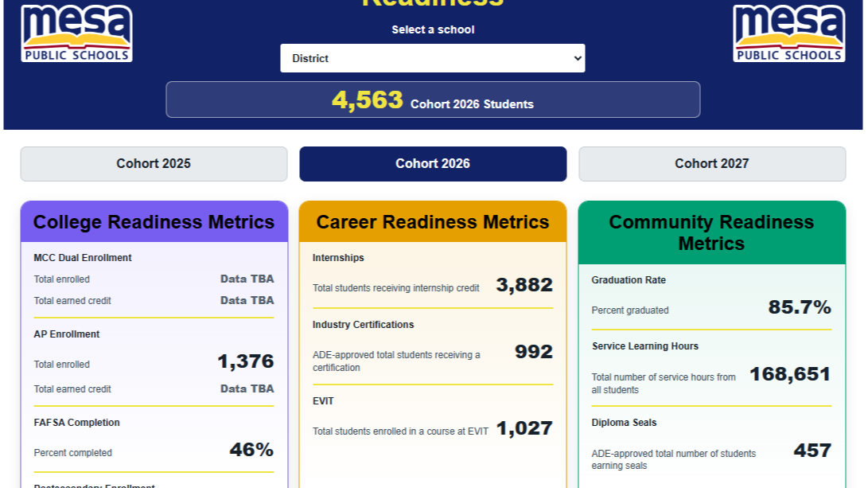868x488 pixels.
Task: Click the FAFSA Completion heading
Action: click(76, 422)
